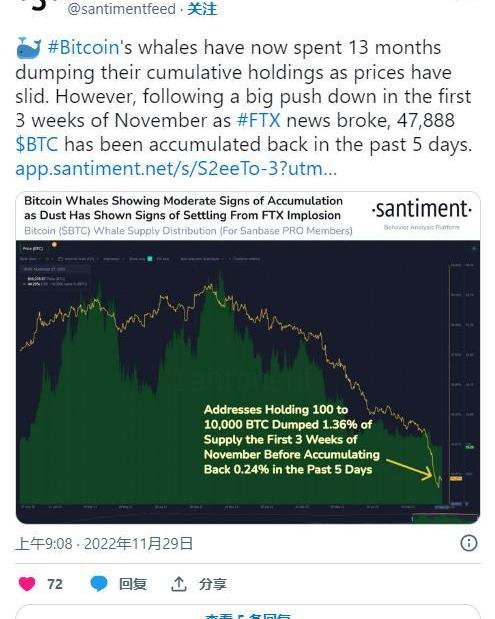Click the santiment logo on the chart
Viewport: 495px width, 619px height.
point(421,210)
